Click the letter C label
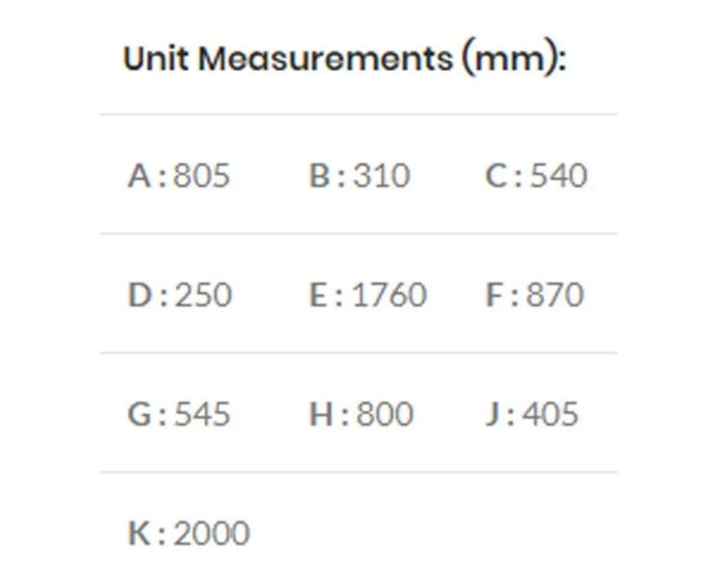 coord(496,175)
